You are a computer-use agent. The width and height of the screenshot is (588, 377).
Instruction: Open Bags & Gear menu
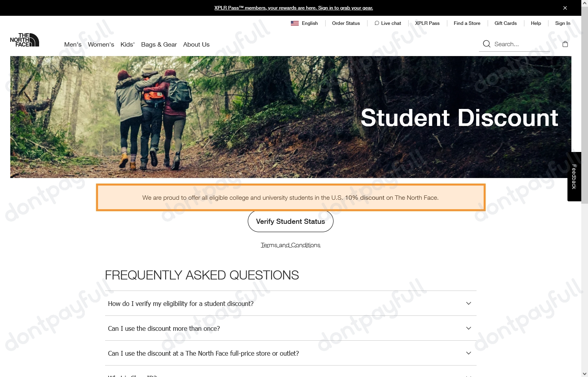tap(159, 45)
